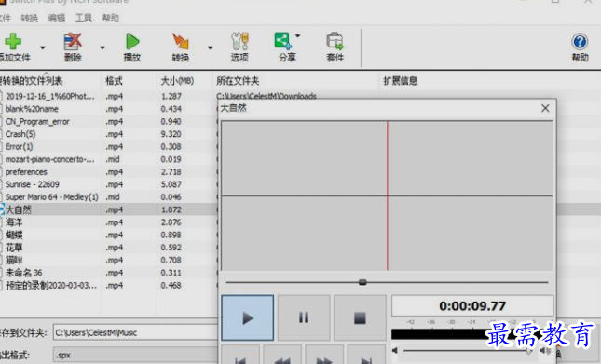
Task: Click the player volume slider
Action: [468, 351]
